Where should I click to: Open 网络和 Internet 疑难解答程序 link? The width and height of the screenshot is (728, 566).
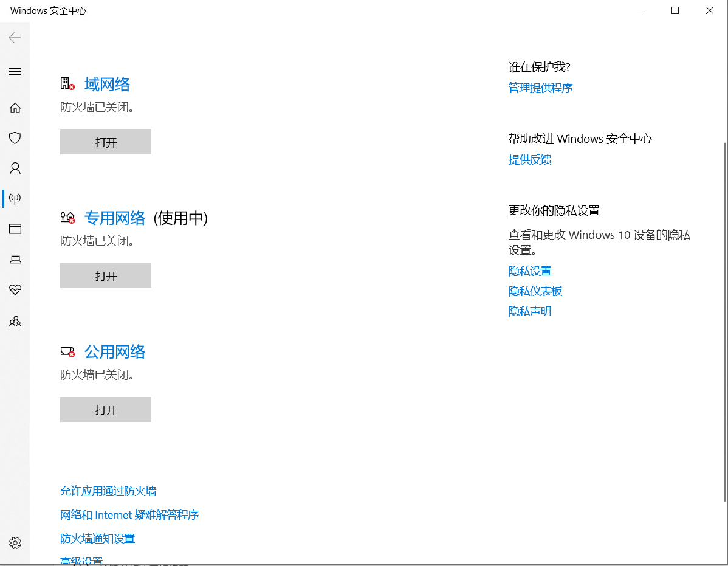coord(129,515)
